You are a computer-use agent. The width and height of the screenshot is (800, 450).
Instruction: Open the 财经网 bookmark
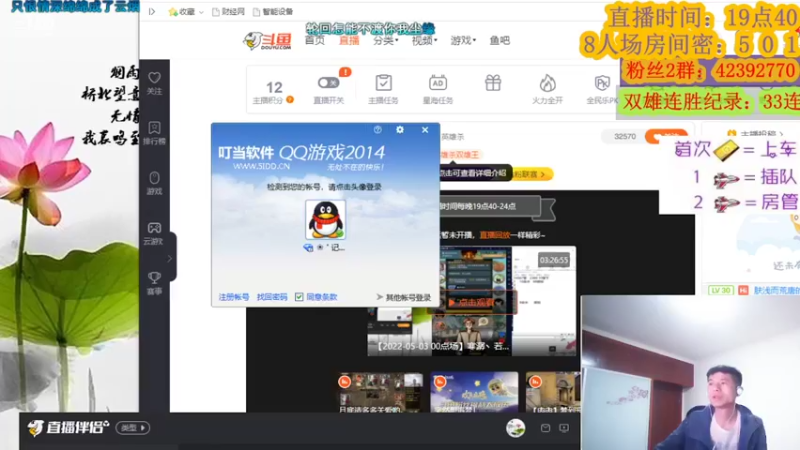228,11
